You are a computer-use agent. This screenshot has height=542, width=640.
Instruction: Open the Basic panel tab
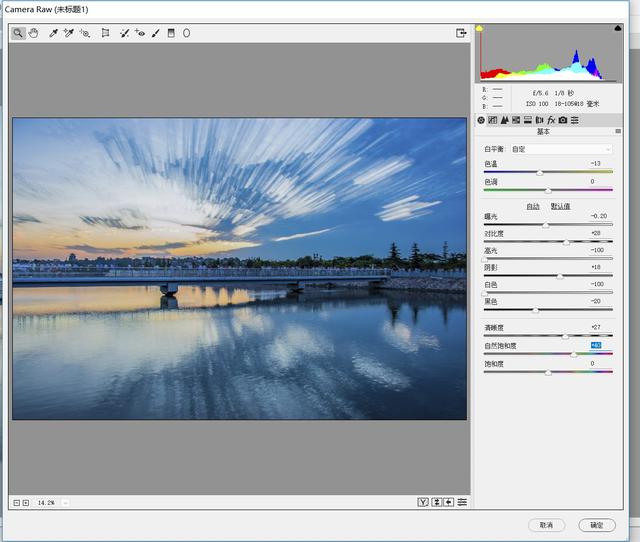tap(481, 120)
